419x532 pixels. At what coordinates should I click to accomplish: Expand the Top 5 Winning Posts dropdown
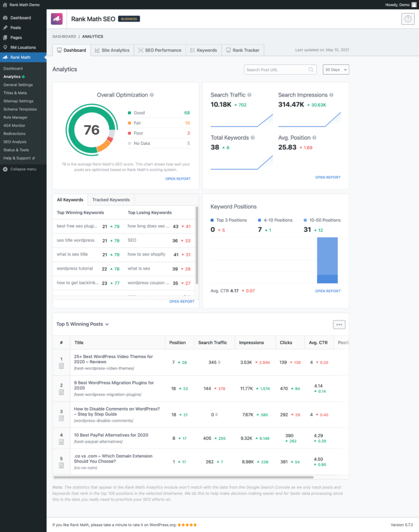coord(83,324)
